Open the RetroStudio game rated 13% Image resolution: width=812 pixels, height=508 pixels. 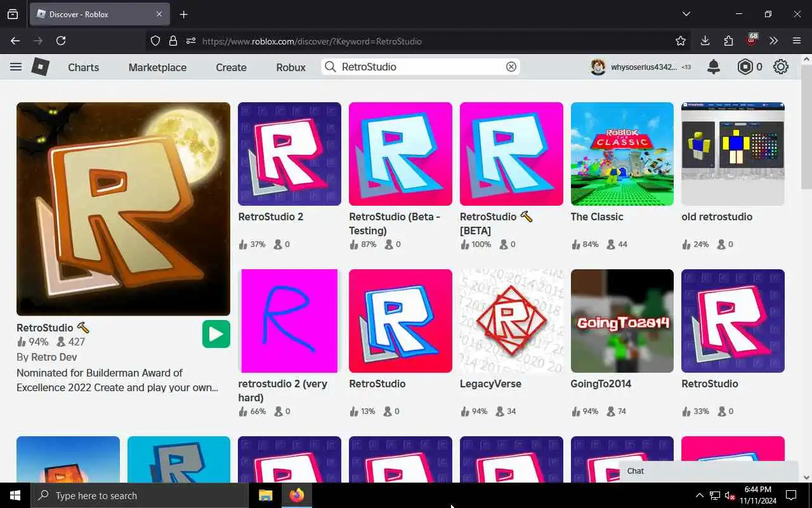(400, 321)
